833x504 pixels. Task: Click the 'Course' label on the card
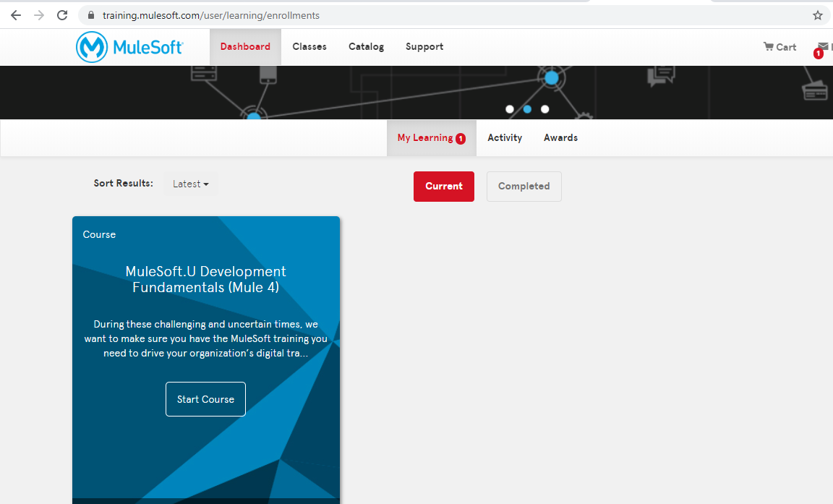coord(99,235)
